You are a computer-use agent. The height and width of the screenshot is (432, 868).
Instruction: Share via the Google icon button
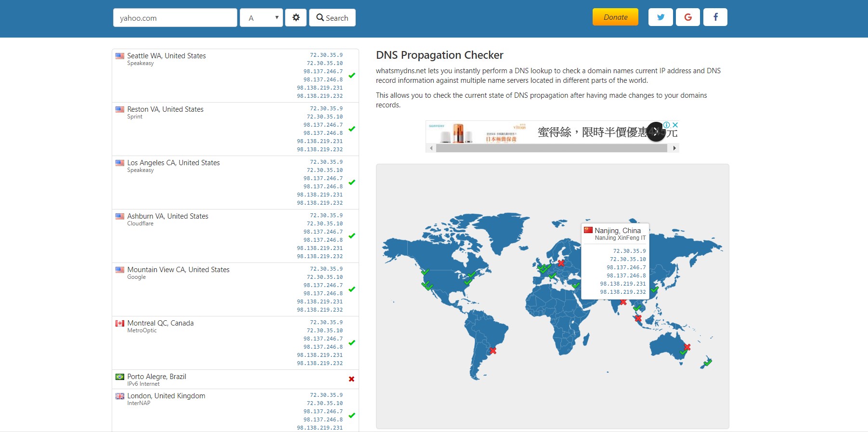(688, 17)
